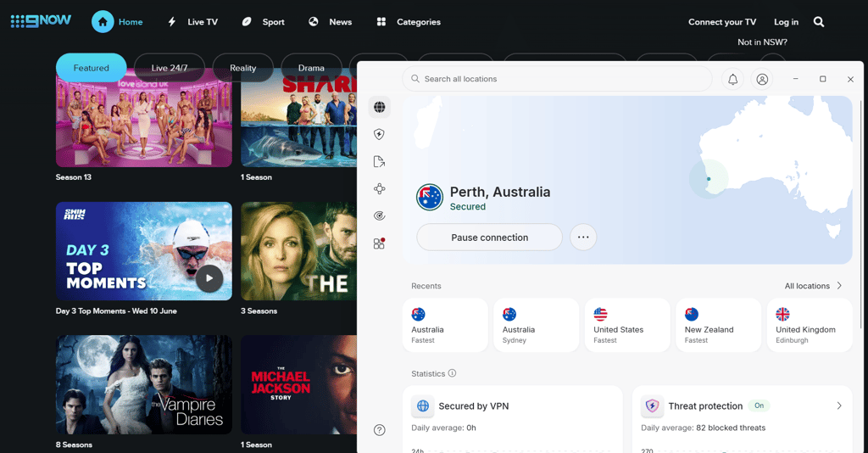Click the 82 blocked threats daily average text
868x453 pixels.
tap(731, 428)
